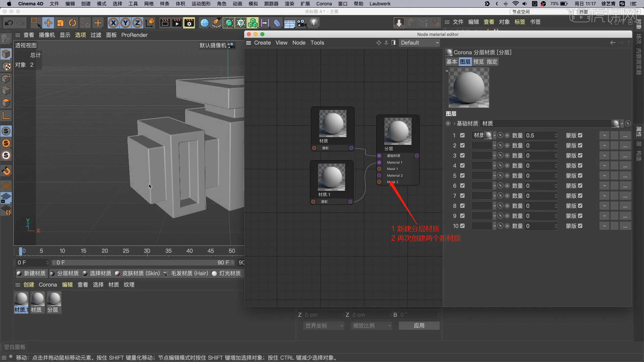This screenshot has height=362, width=644.
Task: Click the amount stepper arrows on layer 2
Action: coord(556,145)
